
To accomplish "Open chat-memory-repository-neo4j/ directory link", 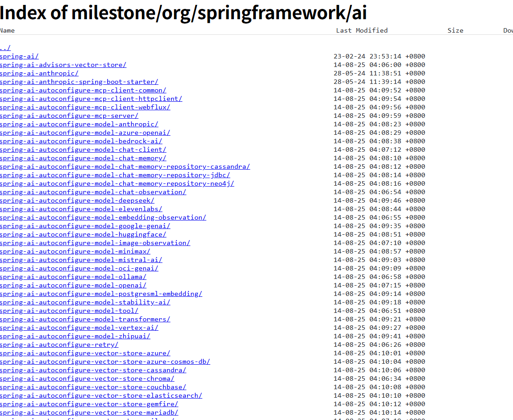I will pyautogui.click(x=117, y=184).
